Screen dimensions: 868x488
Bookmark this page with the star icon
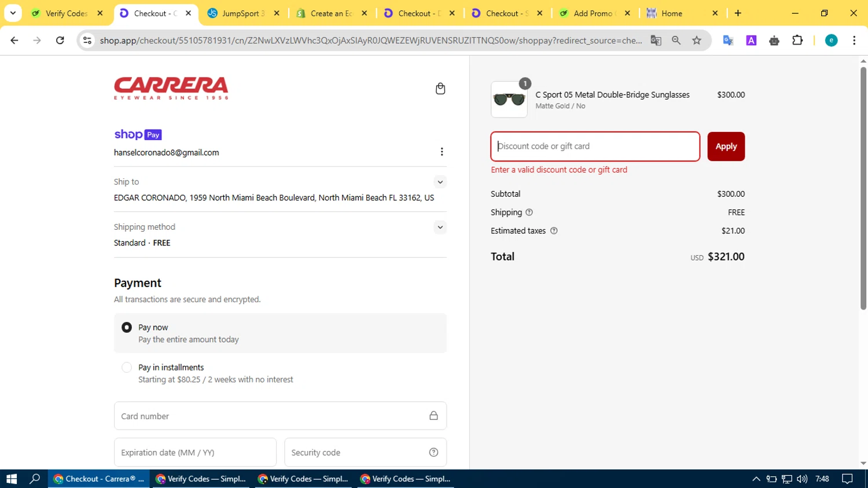(697, 40)
